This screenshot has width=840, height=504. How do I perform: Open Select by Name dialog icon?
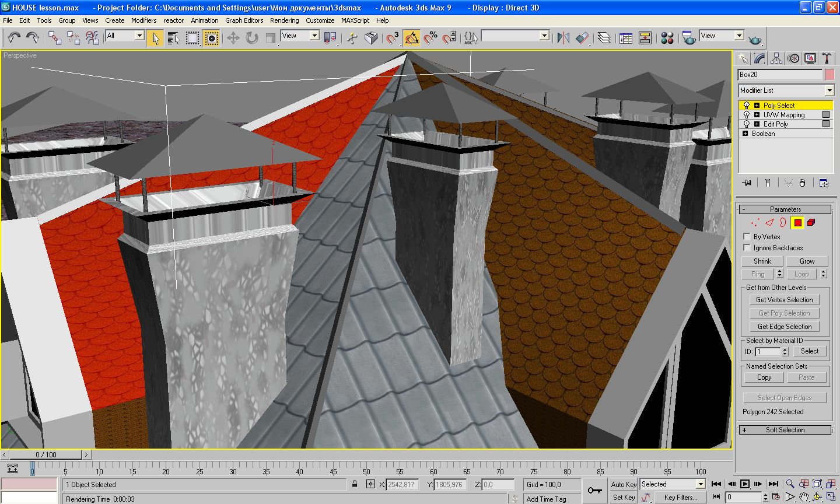173,38
